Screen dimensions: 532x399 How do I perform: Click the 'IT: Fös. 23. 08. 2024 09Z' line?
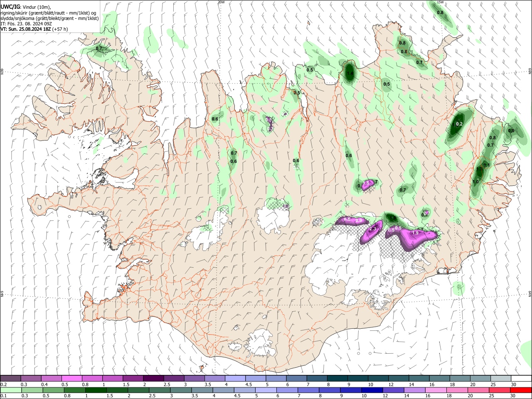tap(26, 24)
